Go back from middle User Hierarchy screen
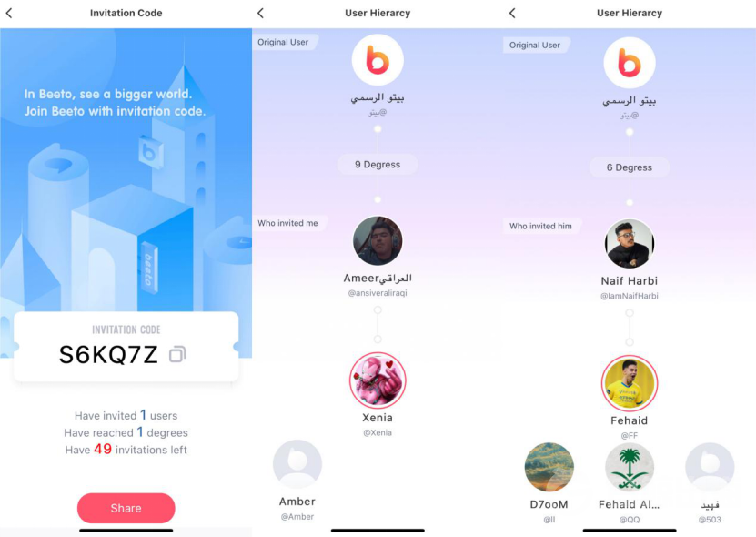This screenshot has height=537, width=756. pyautogui.click(x=260, y=13)
